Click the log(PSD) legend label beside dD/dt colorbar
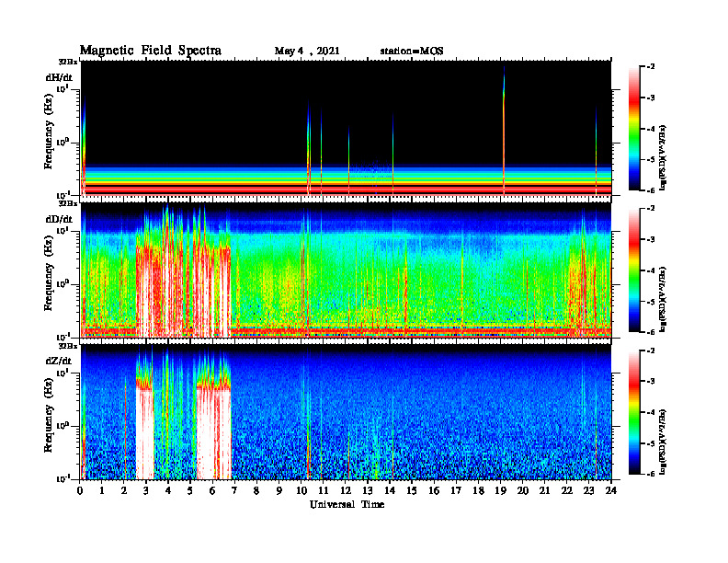The height and width of the screenshot is (563, 728). (663, 300)
